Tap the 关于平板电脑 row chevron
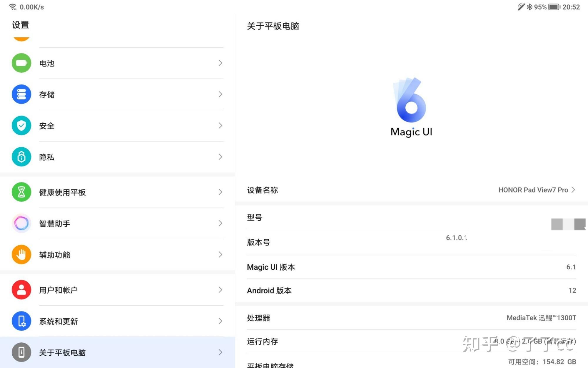588x368 pixels. [220, 352]
